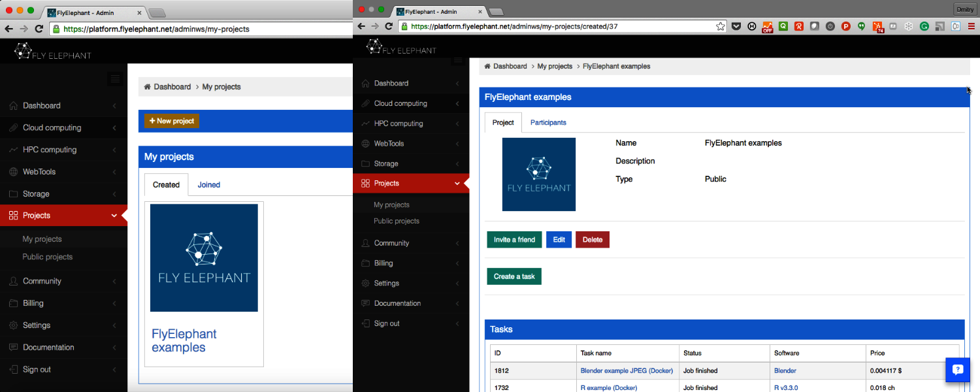Bookmark page with star icon in address bar
980x392 pixels.
coord(721,27)
